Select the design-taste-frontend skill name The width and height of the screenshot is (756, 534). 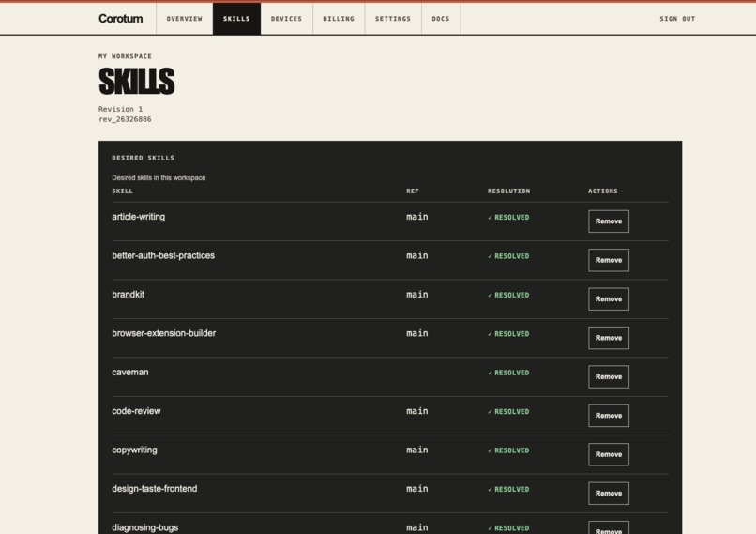click(x=154, y=489)
